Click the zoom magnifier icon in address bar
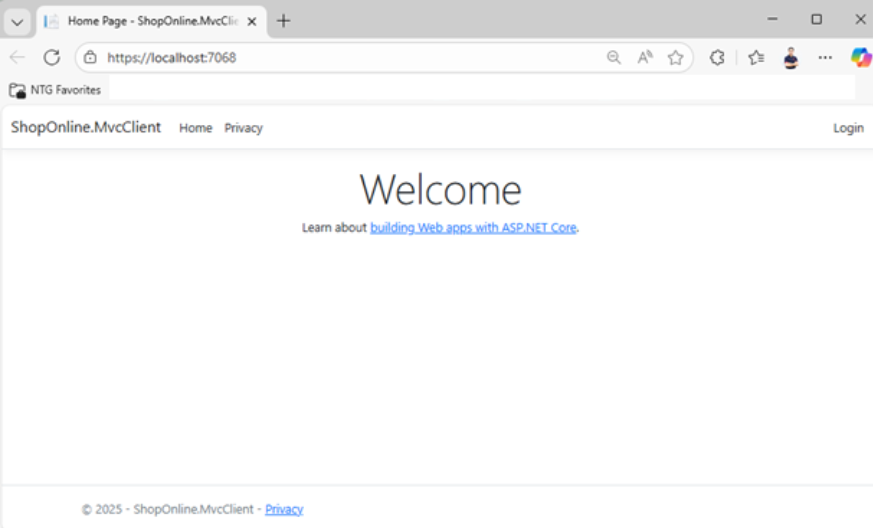 (x=614, y=58)
